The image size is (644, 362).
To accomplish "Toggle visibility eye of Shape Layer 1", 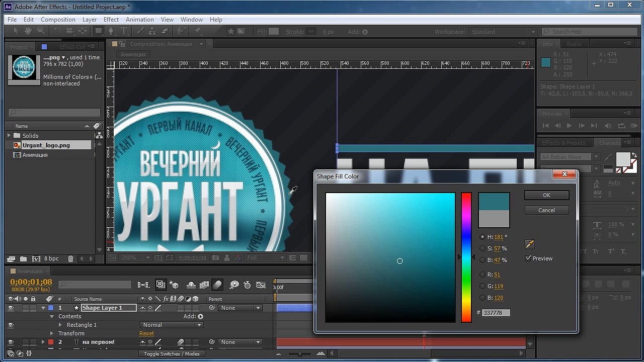I will point(11,308).
